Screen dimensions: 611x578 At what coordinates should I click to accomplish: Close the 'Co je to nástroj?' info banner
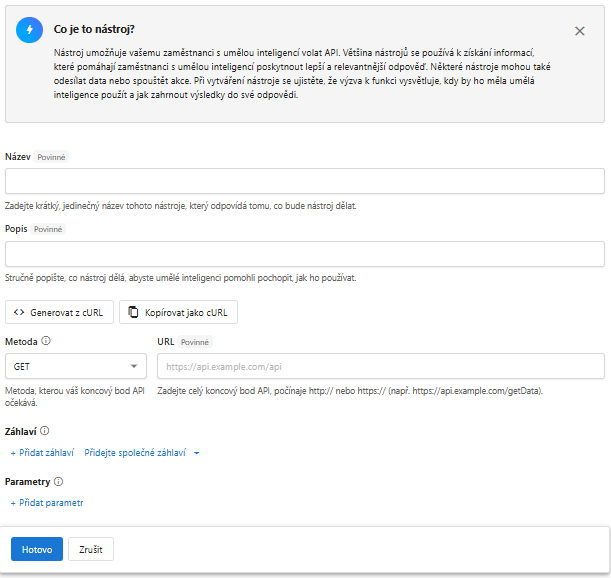click(x=580, y=31)
